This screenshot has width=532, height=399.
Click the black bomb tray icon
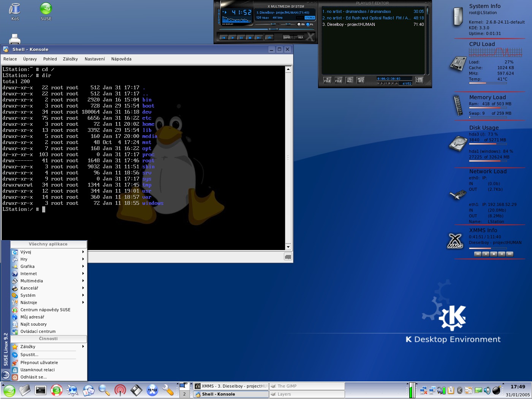[x=497, y=390]
